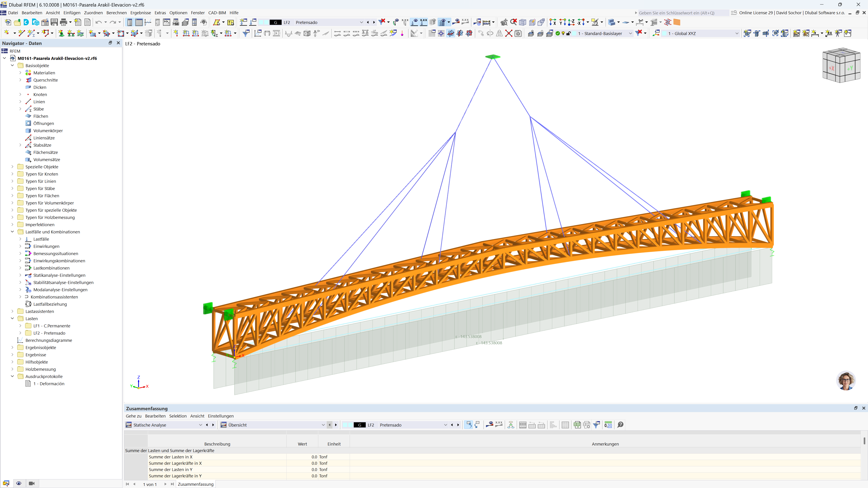
Task: Click the color swatch next to Global XYZ
Action: (x=665, y=33)
